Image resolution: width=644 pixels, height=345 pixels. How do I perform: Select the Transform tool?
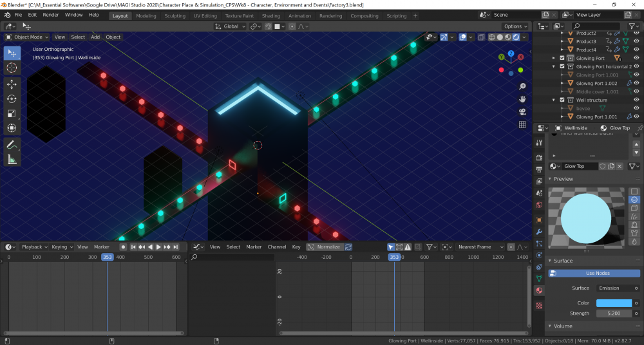12,128
